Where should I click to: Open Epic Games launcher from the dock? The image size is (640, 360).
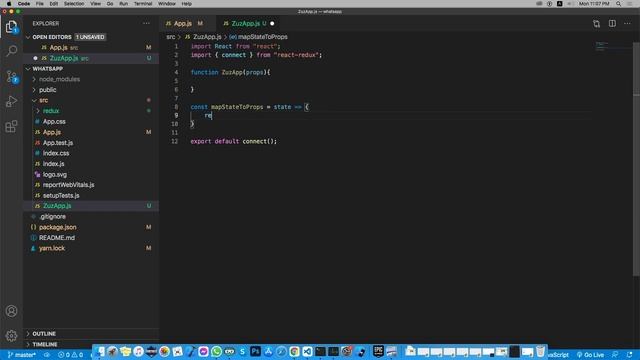[378, 351]
